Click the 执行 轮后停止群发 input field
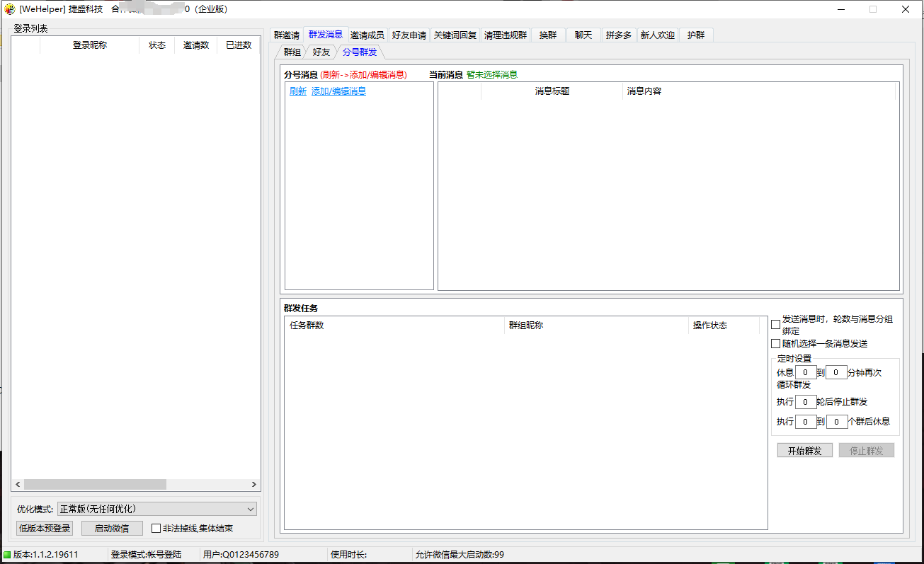Screen dimensions: 924x564 point(806,402)
